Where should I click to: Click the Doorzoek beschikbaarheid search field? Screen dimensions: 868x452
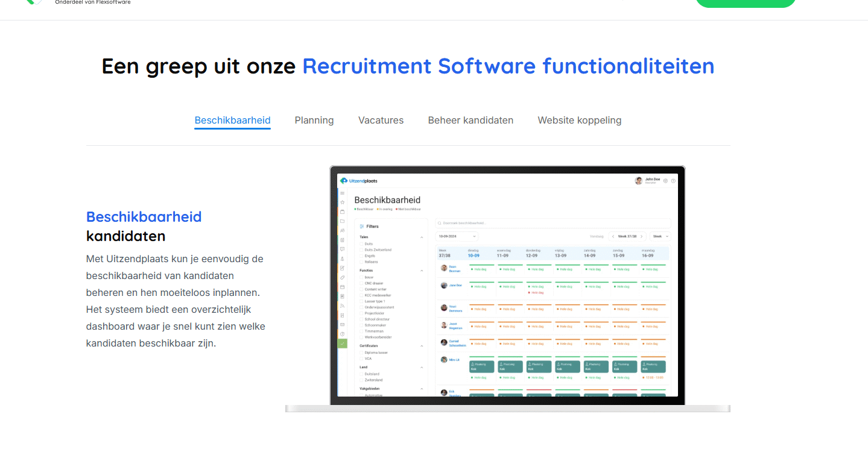click(x=552, y=223)
